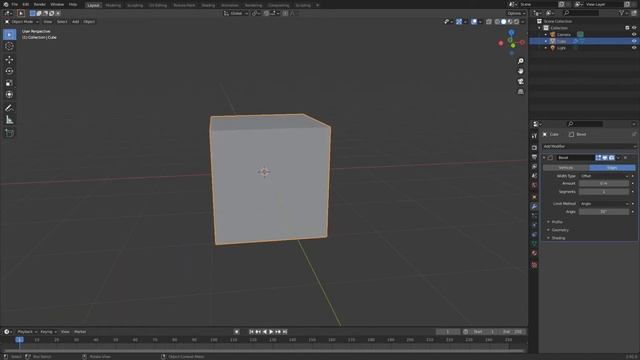Toggle Bevel modifier edit mode display

[x=598, y=158]
